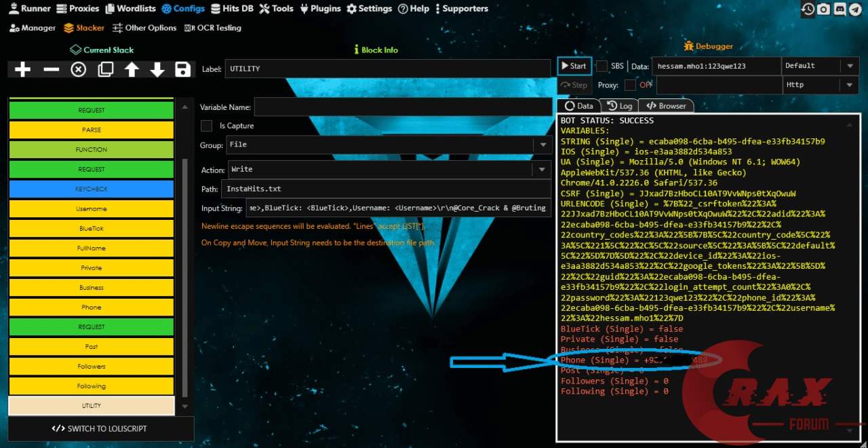Click the stack list scrollbar thumb
Image resolution: width=868 pixels, height=448 pixels.
183,278
